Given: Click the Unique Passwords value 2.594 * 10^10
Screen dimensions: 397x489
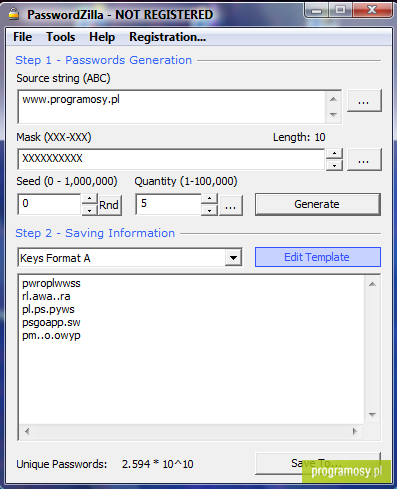Looking at the screenshot, I should tap(157, 464).
